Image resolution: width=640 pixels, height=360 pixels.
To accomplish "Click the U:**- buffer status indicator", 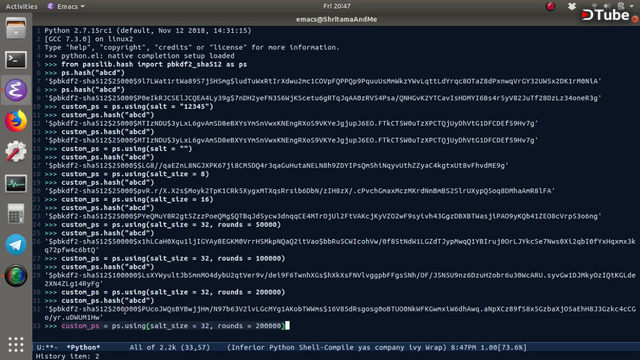I will (x=47, y=347).
